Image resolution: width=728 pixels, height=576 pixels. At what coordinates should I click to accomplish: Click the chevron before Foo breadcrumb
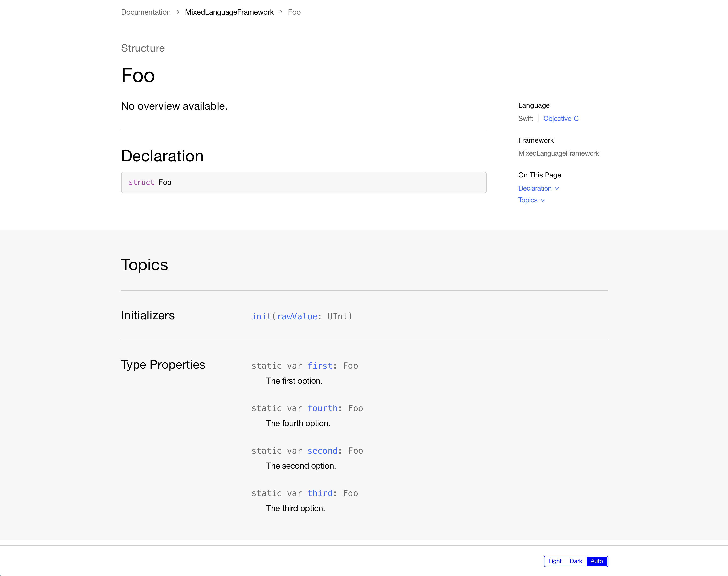click(x=280, y=12)
